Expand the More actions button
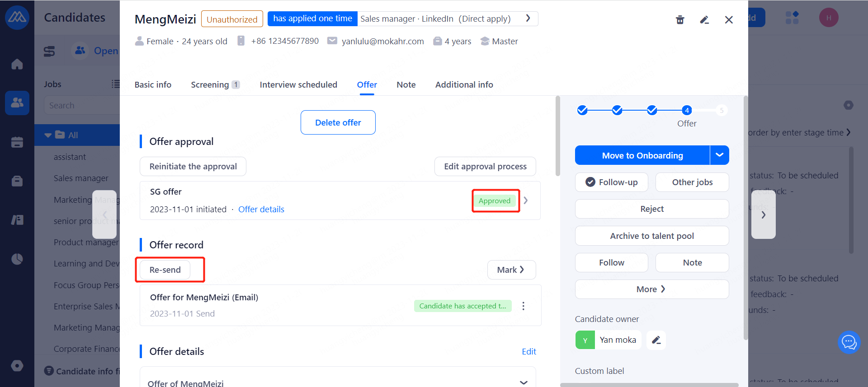The image size is (868, 387). tap(651, 289)
